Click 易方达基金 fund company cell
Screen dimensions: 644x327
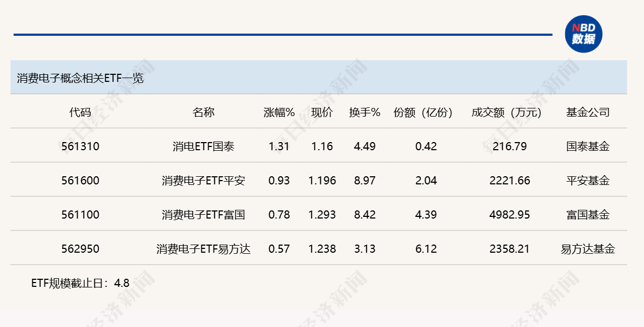[588, 249]
